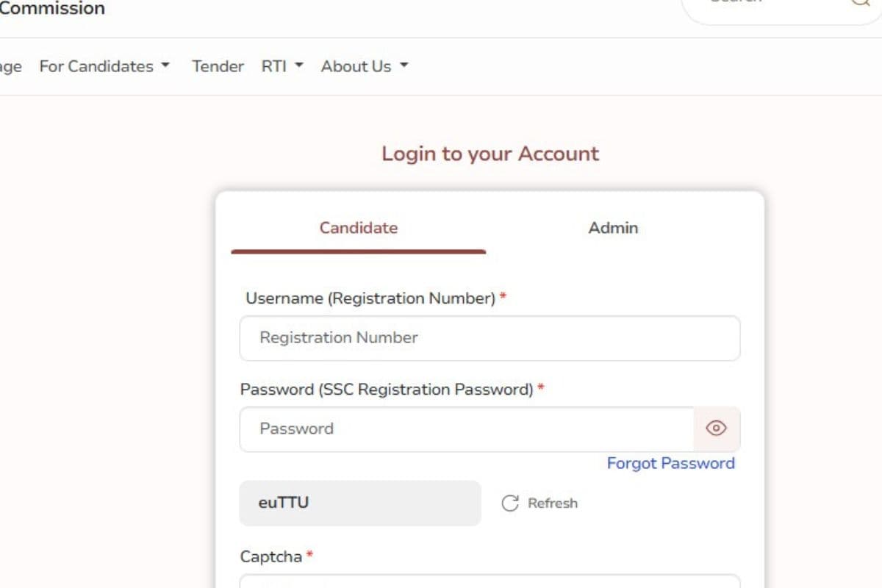Click the Registration Number input field
Viewport: 882px width, 588px height.
point(489,338)
